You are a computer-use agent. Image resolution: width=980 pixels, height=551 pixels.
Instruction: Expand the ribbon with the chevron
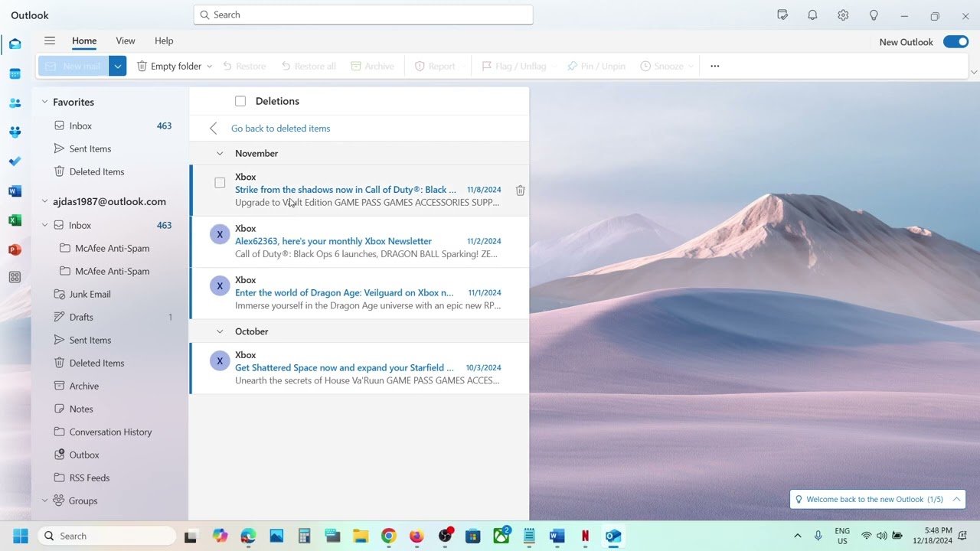[973, 72]
